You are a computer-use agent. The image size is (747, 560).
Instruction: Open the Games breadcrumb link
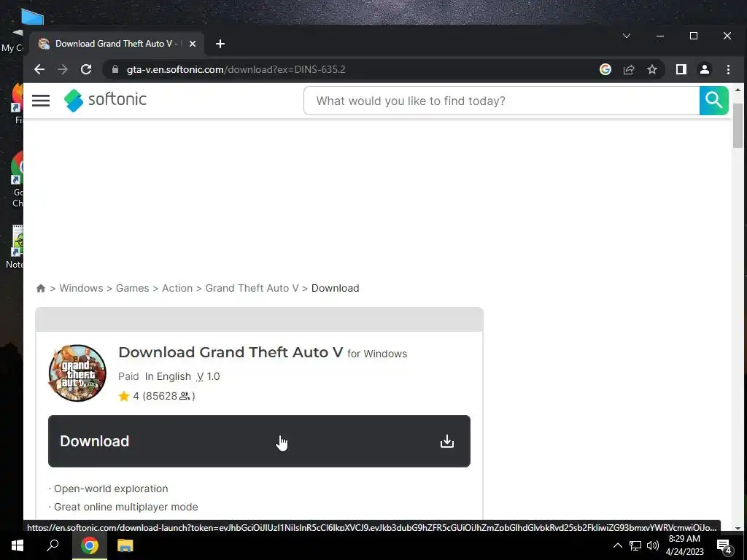(x=133, y=288)
